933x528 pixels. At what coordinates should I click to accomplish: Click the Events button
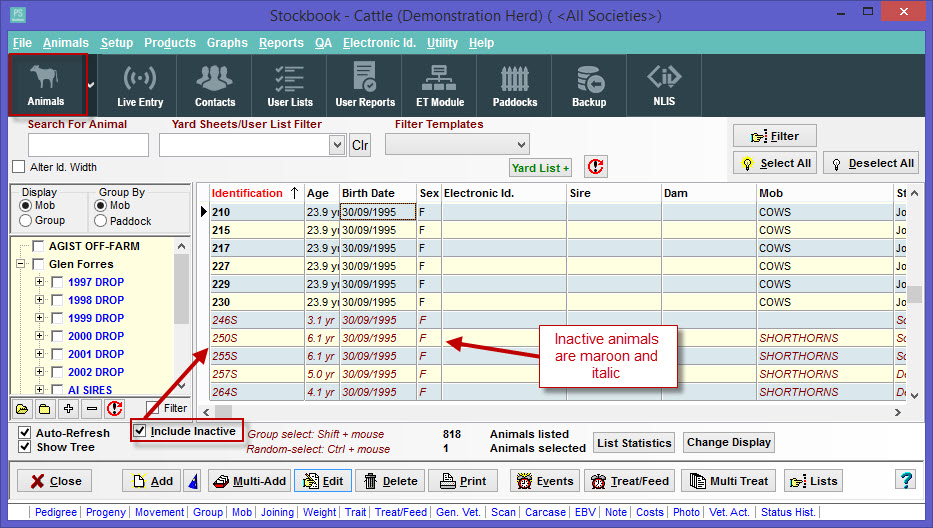[x=545, y=481]
